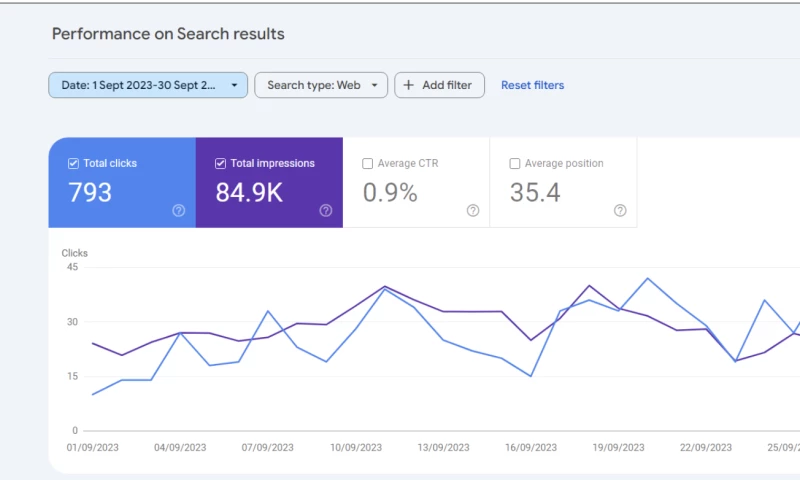This screenshot has width=800, height=480.
Task: Click the 10/09/2023 date label on chart axis
Action: point(354,448)
